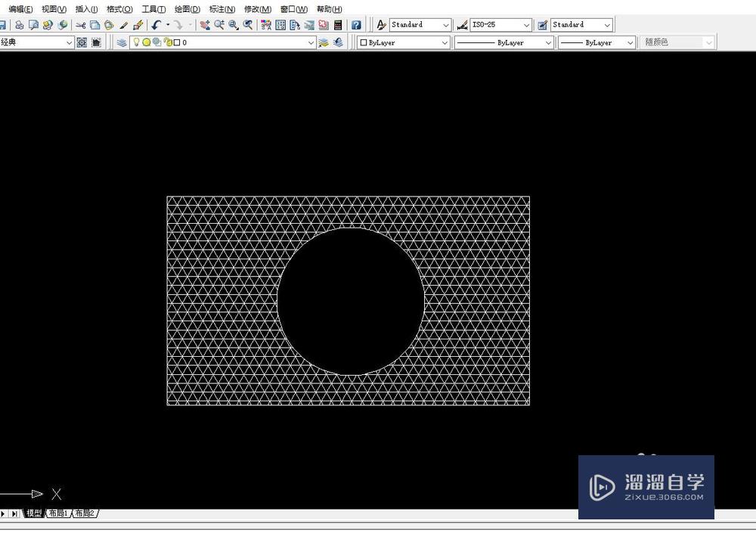Open the Layer Properties Manager icon
Screen dimensions: 756x533
[122, 43]
